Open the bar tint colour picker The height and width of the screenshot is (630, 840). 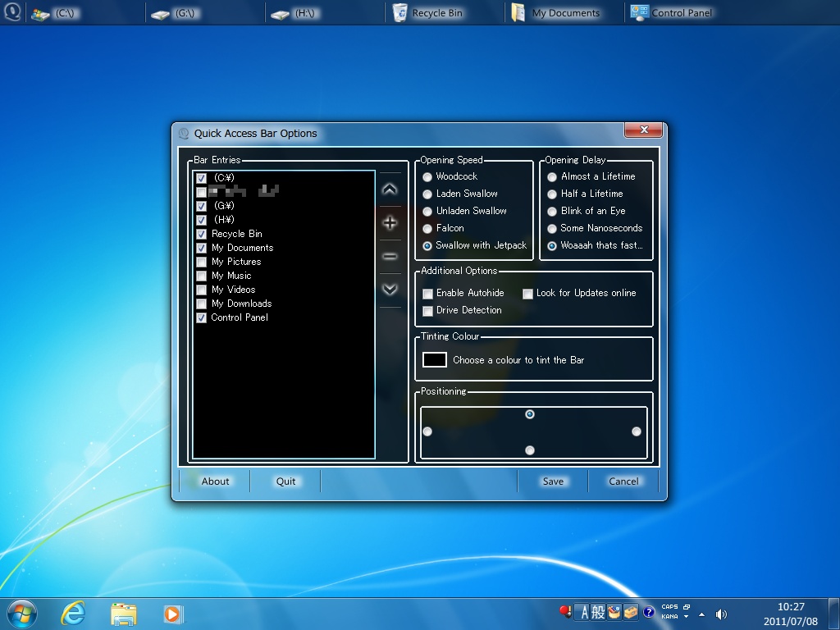[x=433, y=358]
